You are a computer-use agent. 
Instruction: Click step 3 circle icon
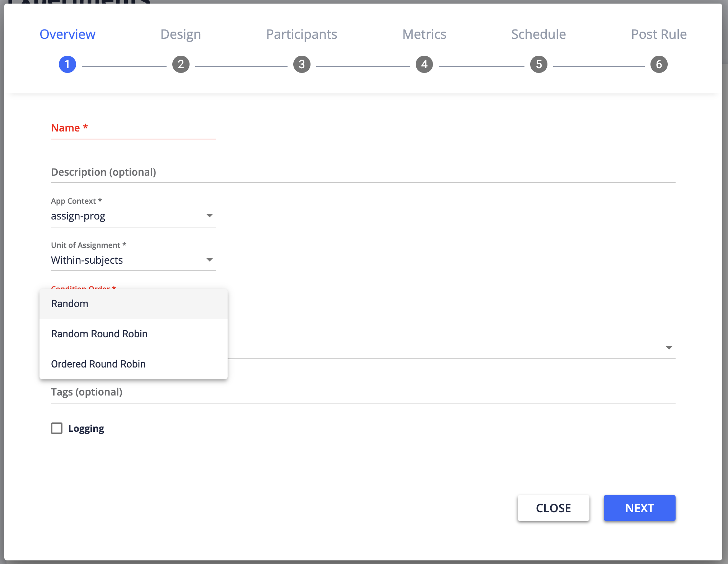pos(302,65)
